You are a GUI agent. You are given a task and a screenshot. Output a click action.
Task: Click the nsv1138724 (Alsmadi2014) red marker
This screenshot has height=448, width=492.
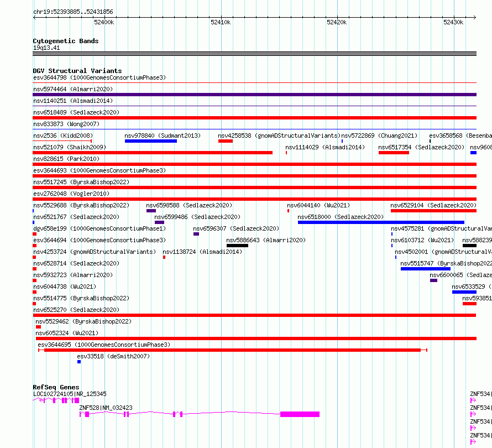tap(164, 257)
